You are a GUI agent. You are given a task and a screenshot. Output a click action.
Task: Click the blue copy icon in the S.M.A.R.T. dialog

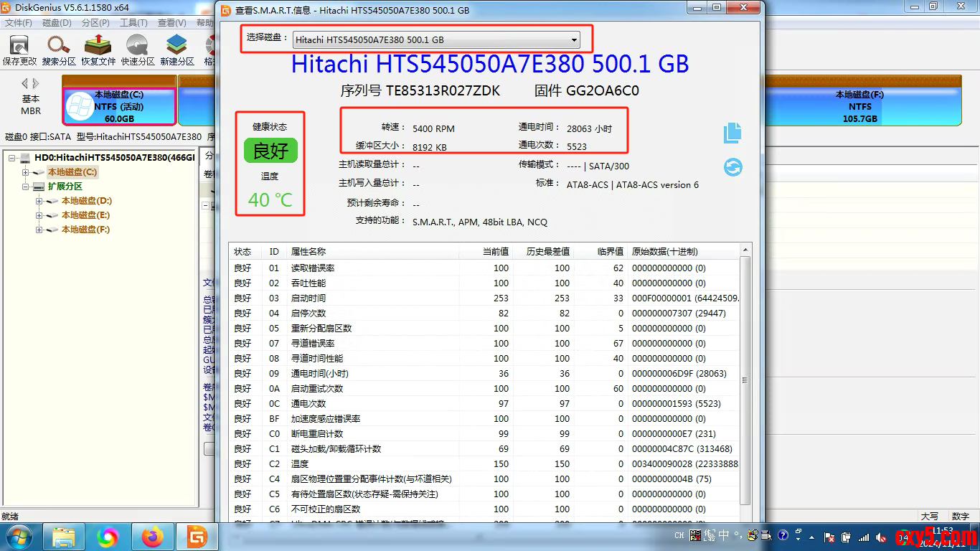[x=732, y=133]
